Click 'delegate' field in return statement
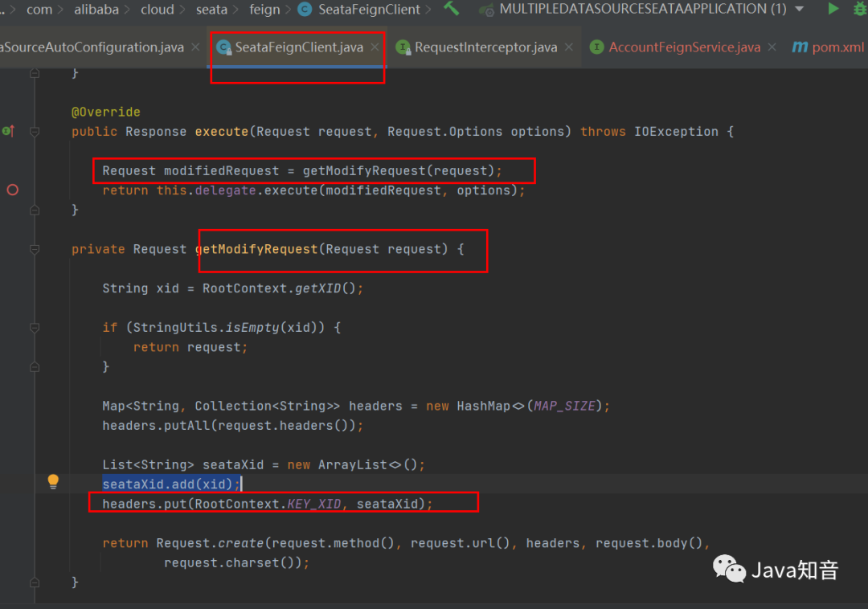This screenshot has width=868, height=609. click(x=225, y=190)
